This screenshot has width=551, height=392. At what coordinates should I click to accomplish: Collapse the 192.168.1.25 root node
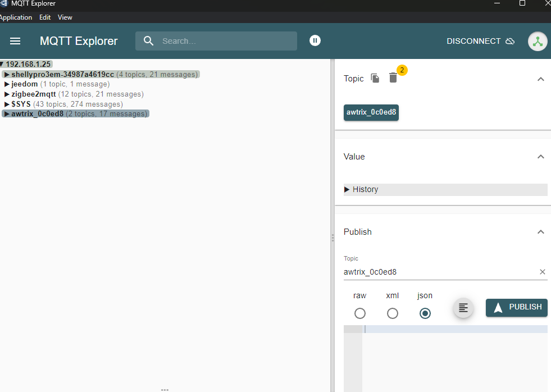pyautogui.click(x=2, y=64)
